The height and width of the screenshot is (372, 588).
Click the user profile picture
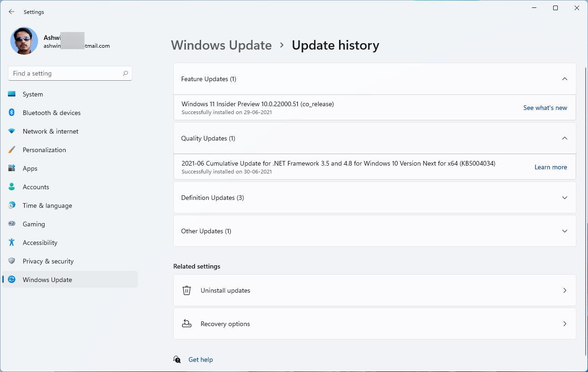(x=24, y=41)
